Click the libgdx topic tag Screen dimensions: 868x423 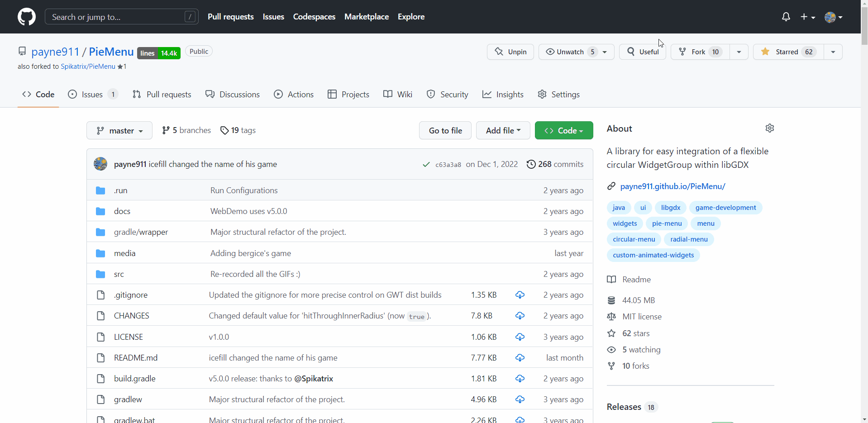671,208
